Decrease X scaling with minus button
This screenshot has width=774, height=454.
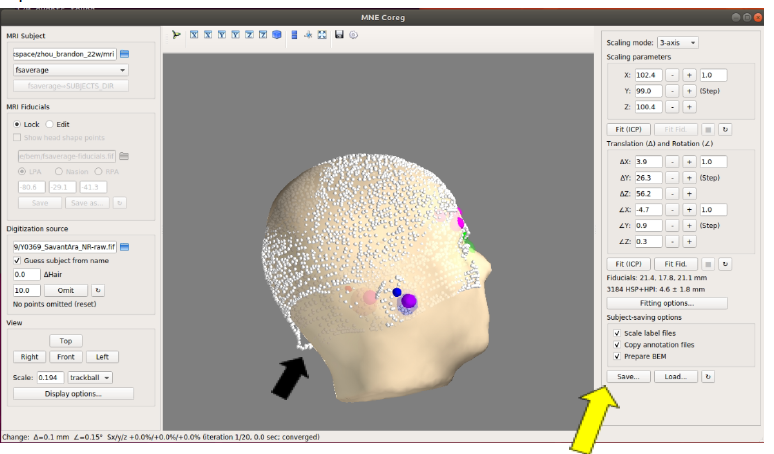pos(672,75)
